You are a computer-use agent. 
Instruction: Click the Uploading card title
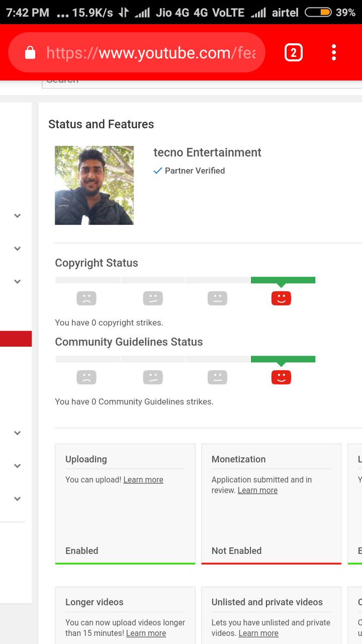[x=86, y=459]
